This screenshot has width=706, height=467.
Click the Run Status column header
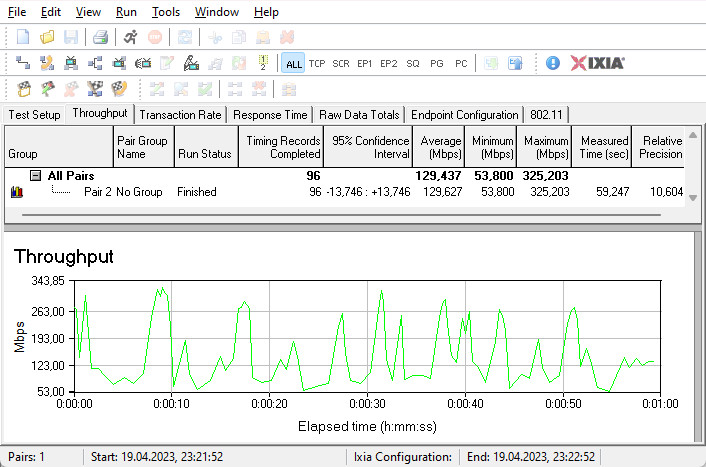coord(206,147)
